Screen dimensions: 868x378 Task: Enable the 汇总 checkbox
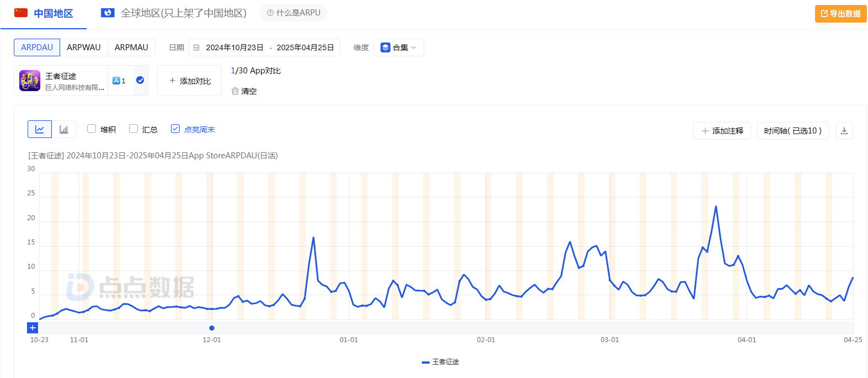pos(133,129)
